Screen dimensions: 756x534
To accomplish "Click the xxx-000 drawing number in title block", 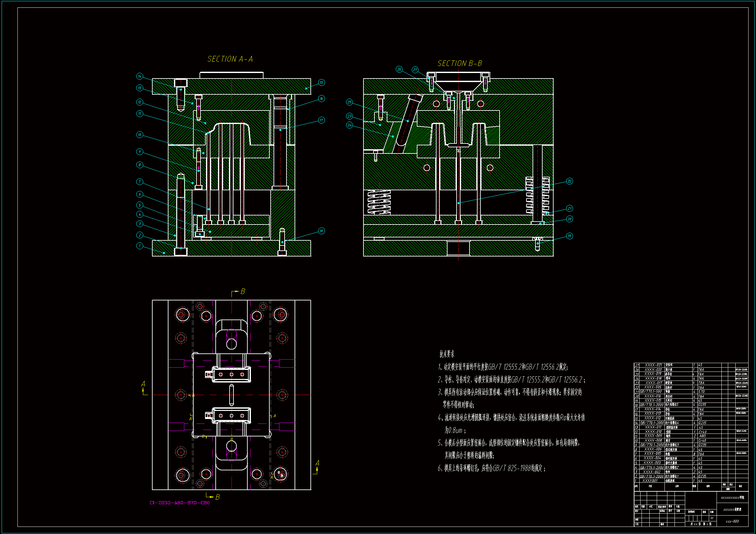I will (732, 521).
